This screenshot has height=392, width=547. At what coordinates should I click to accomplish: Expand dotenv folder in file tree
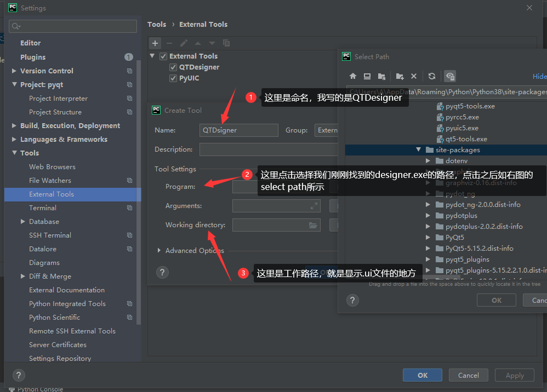(428, 160)
